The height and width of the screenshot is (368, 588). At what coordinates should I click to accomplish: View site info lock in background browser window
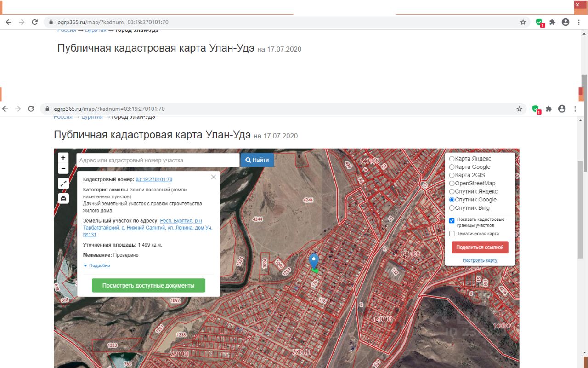click(51, 22)
